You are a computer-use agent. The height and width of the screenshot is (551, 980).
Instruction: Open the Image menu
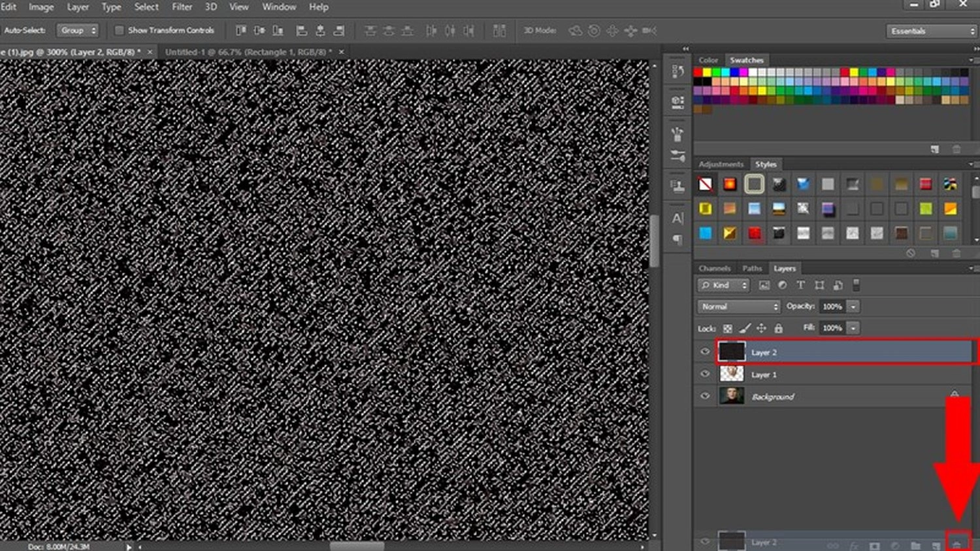[41, 7]
